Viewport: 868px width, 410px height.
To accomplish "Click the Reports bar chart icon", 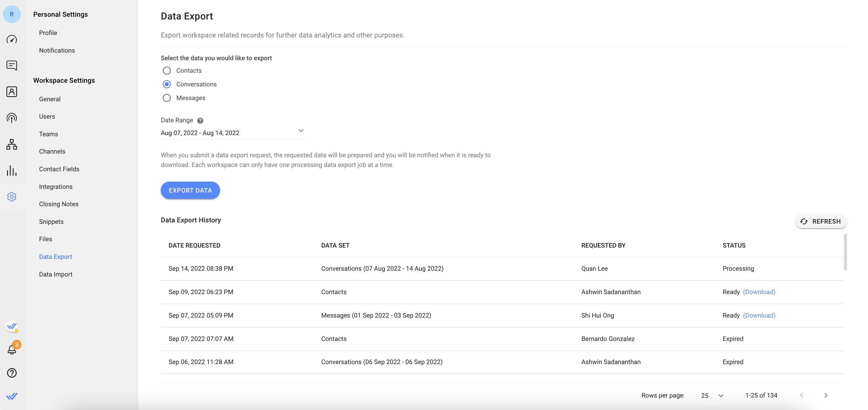I will click(12, 170).
